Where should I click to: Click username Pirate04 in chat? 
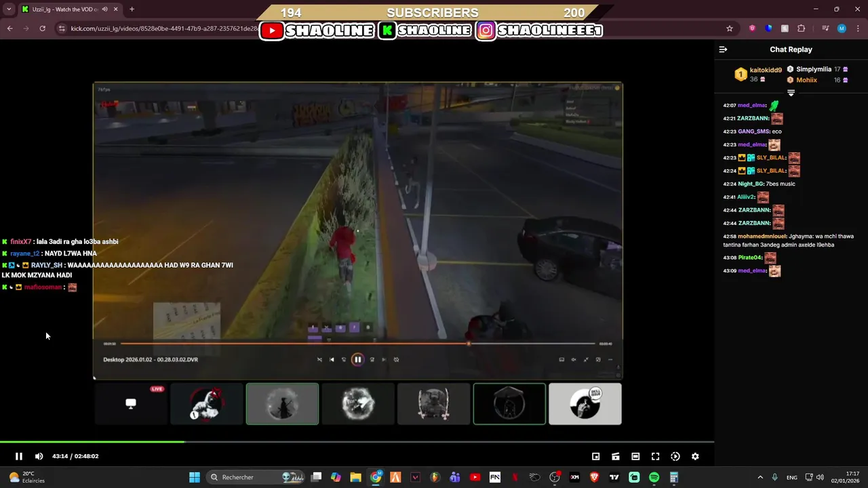point(750,258)
